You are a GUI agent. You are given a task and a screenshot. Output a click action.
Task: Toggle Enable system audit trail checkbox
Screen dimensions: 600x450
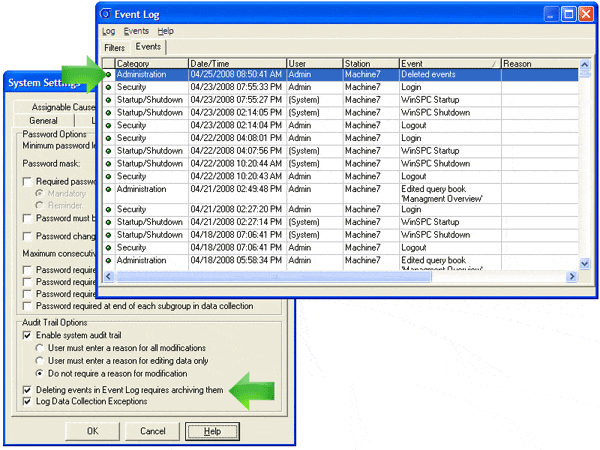27,335
